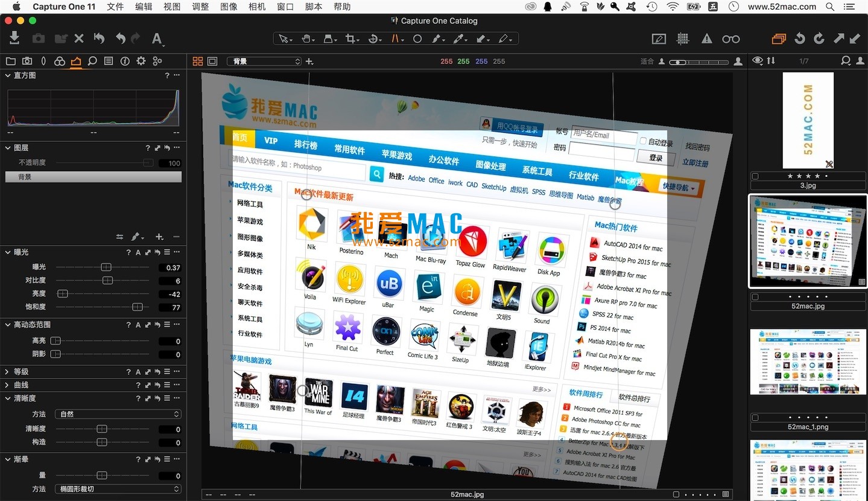Tick the checkbox above 52mac_1.png rating
This screenshot has width=868, height=501.
[755, 418]
